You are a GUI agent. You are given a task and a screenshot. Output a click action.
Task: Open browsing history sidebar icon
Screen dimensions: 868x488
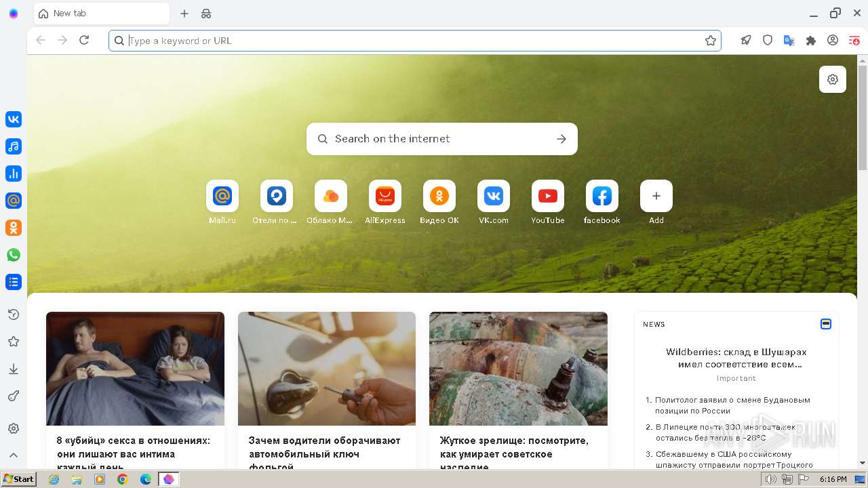click(14, 314)
